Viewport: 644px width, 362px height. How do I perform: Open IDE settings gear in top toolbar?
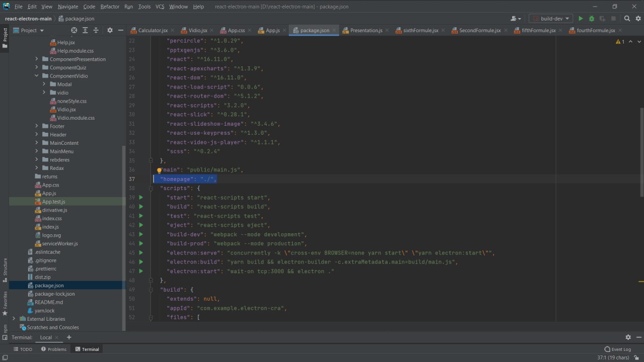[x=637, y=19]
